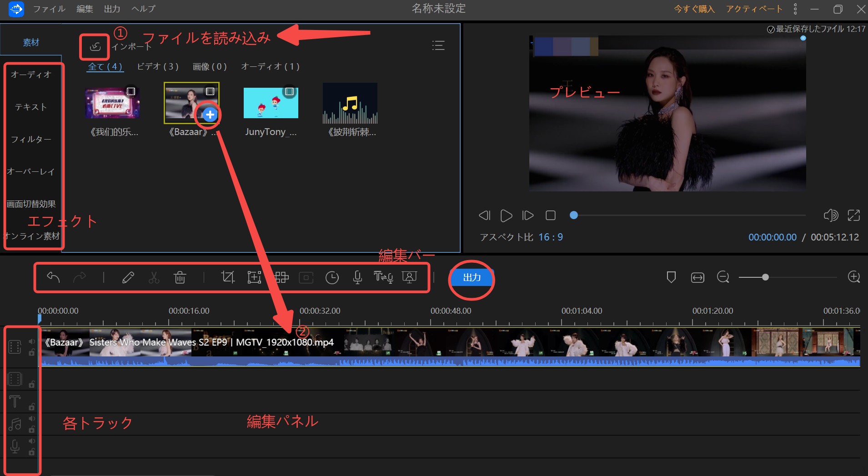This screenshot has height=476, width=868.
Task: Step forward to the next frame
Action: (528, 215)
